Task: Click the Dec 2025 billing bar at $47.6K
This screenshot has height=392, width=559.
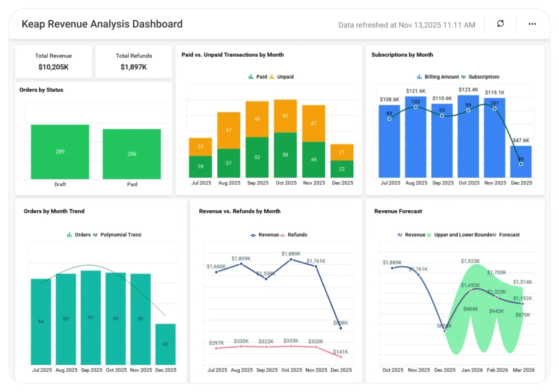Action: [x=521, y=162]
